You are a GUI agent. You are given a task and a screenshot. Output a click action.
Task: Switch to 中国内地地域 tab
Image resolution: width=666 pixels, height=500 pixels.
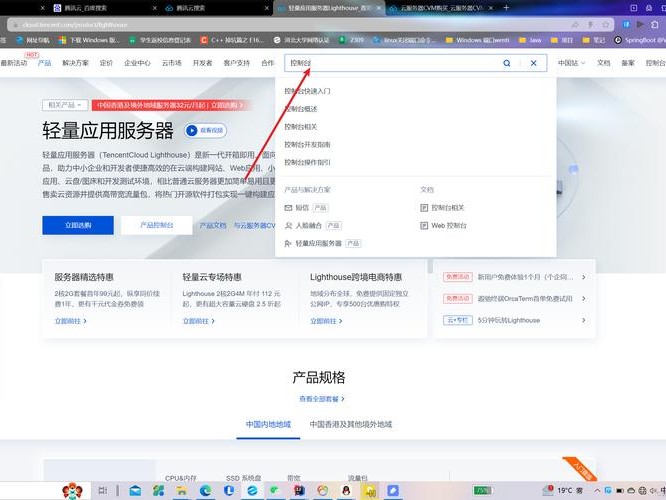coord(268,424)
